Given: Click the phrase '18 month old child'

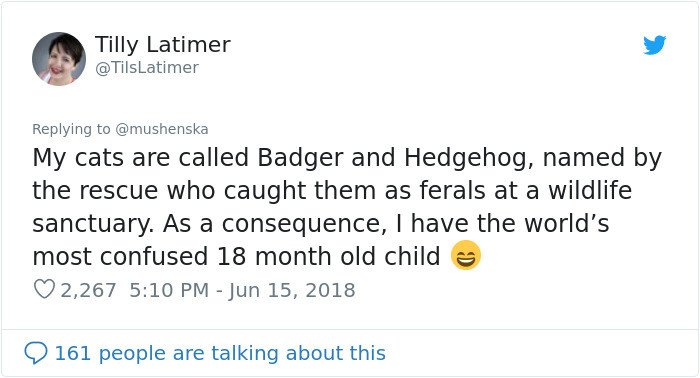Looking at the screenshot, I should pyautogui.click(x=329, y=257).
